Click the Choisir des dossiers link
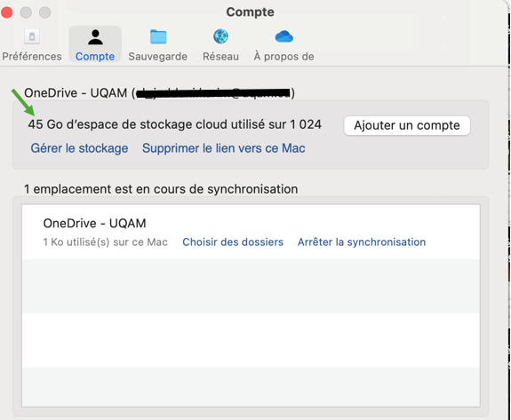The height and width of the screenshot is (420, 511). click(x=233, y=242)
